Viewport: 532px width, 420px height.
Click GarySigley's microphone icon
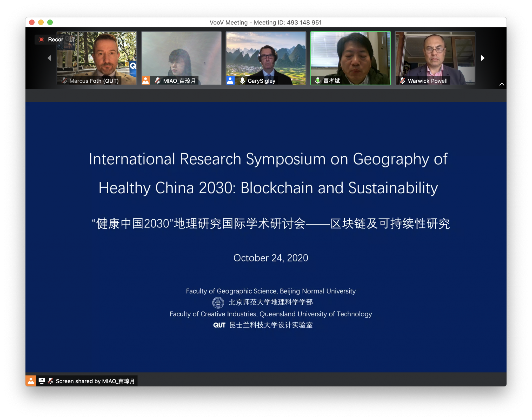(242, 81)
